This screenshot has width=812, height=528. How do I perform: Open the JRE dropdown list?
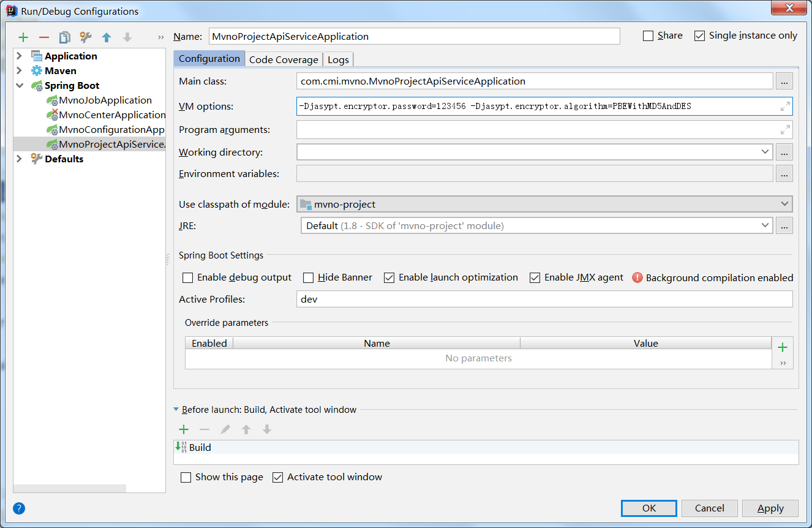(765, 225)
